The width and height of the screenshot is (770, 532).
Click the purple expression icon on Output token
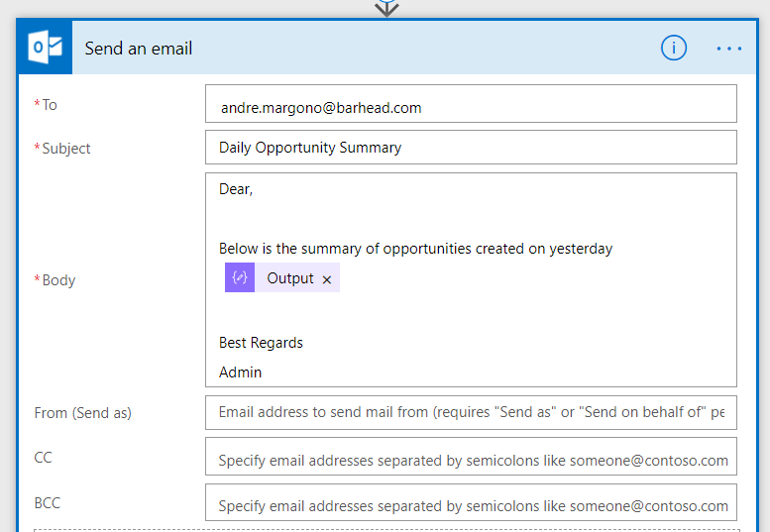point(240,278)
